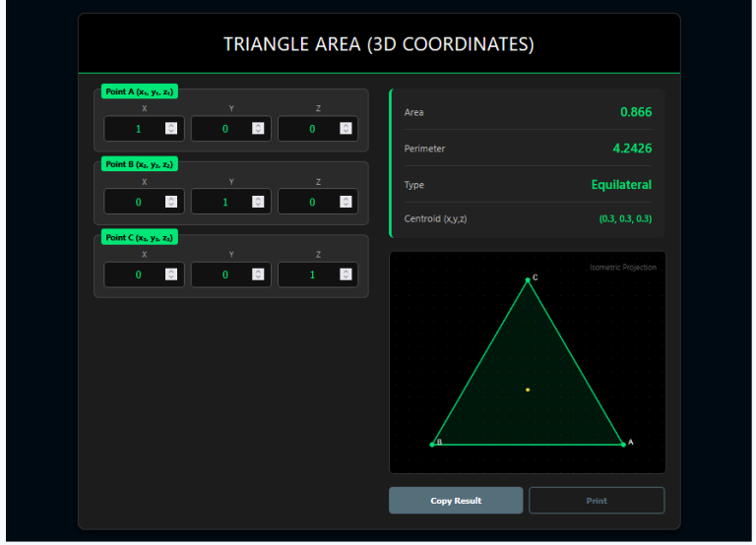Click the Point C X input field

point(144,274)
